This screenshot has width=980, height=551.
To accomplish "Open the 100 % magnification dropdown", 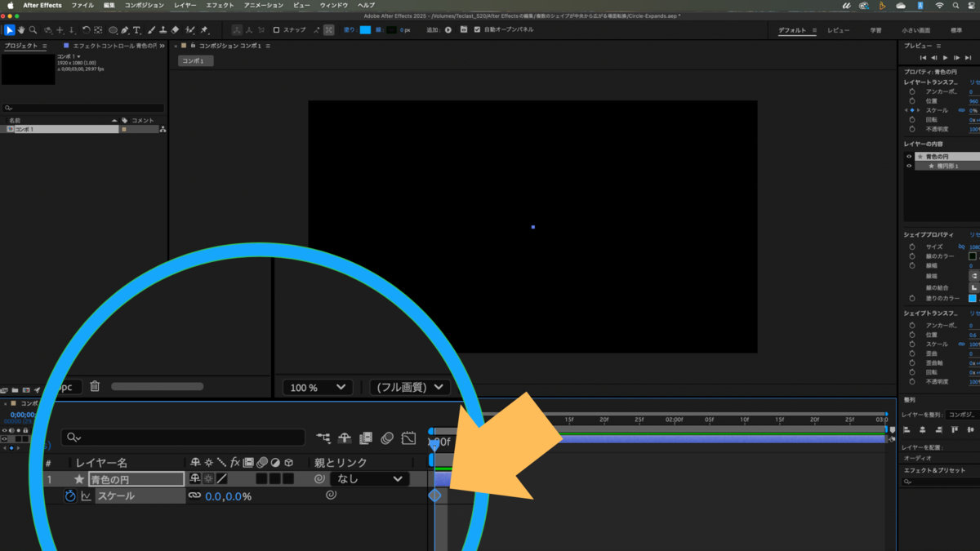I will (318, 387).
